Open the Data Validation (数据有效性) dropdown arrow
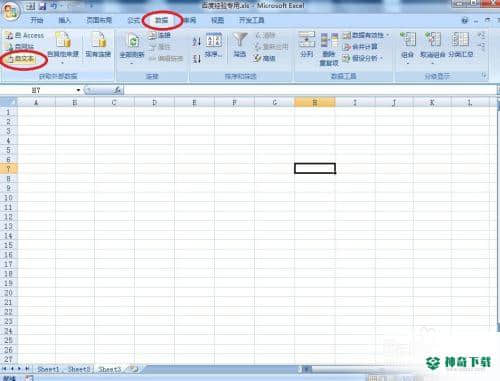Screen dimensions: 500x381 [x=388, y=35]
